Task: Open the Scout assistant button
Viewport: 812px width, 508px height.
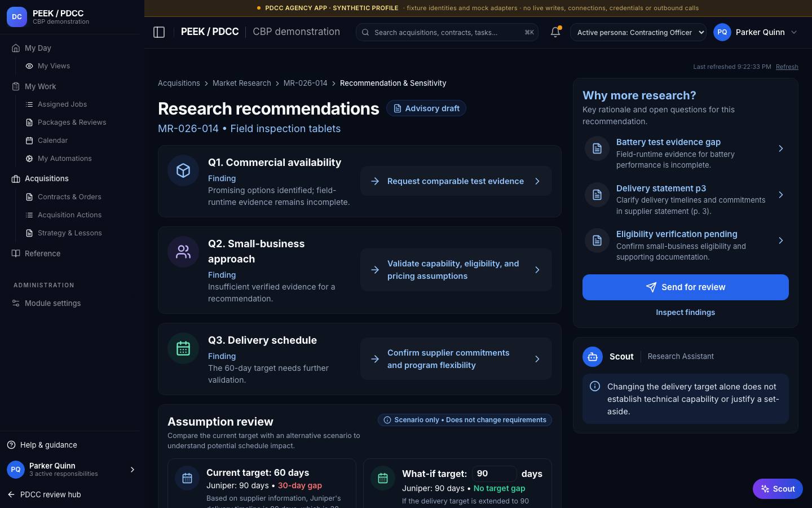Action: point(778,489)
